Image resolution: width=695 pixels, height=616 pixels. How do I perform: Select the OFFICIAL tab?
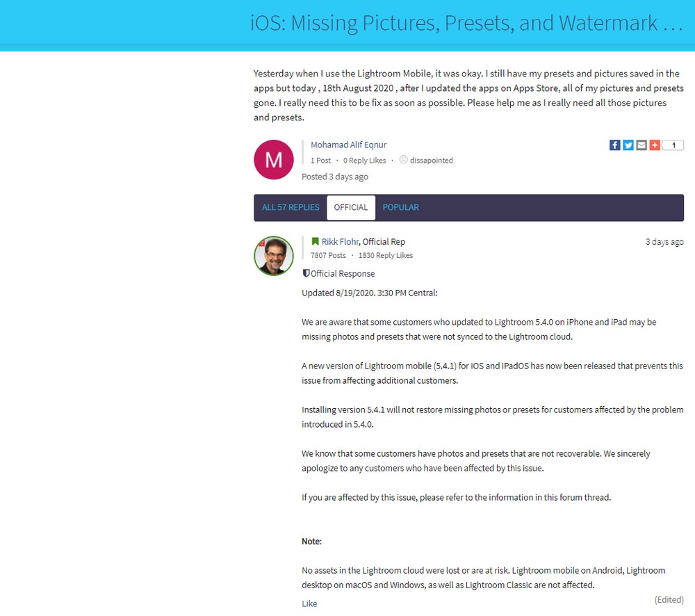point(350,207)
